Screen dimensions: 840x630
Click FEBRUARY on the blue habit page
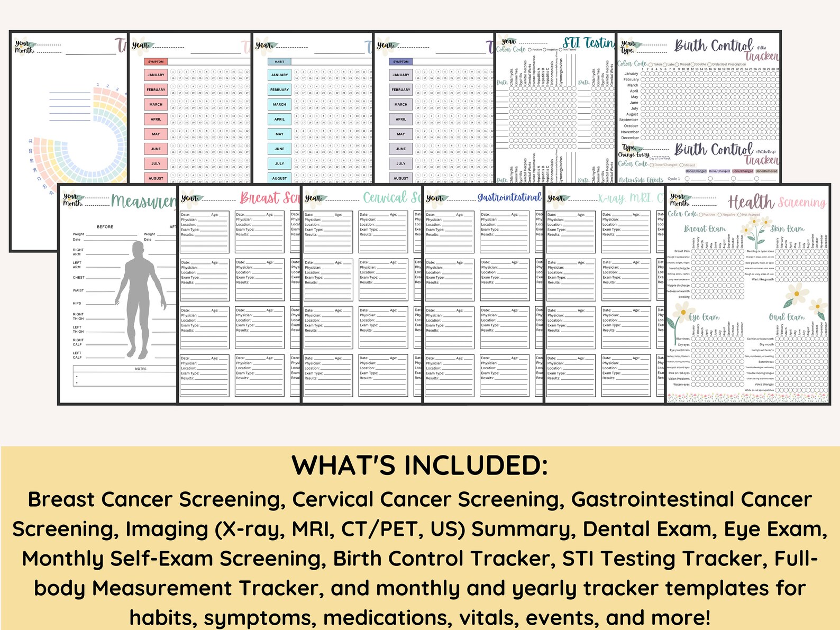279,89
